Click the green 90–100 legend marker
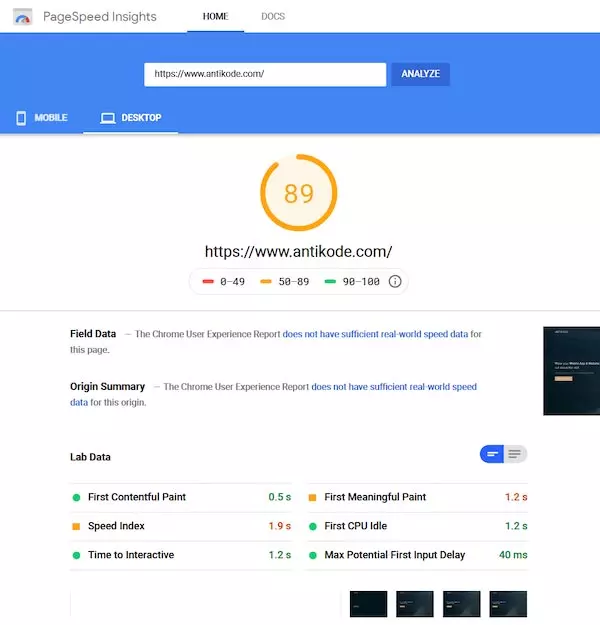This screenshot has width=600, height=625. [x=330, y=281]
